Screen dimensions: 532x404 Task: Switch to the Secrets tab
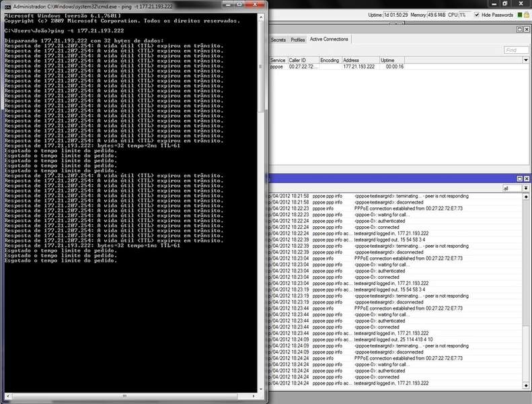(x=278, y=40)
